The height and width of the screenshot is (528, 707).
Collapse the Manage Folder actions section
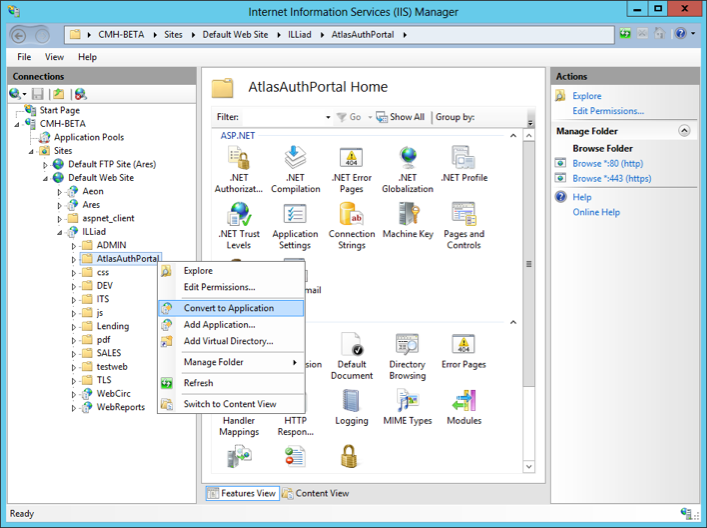point(684,131)
